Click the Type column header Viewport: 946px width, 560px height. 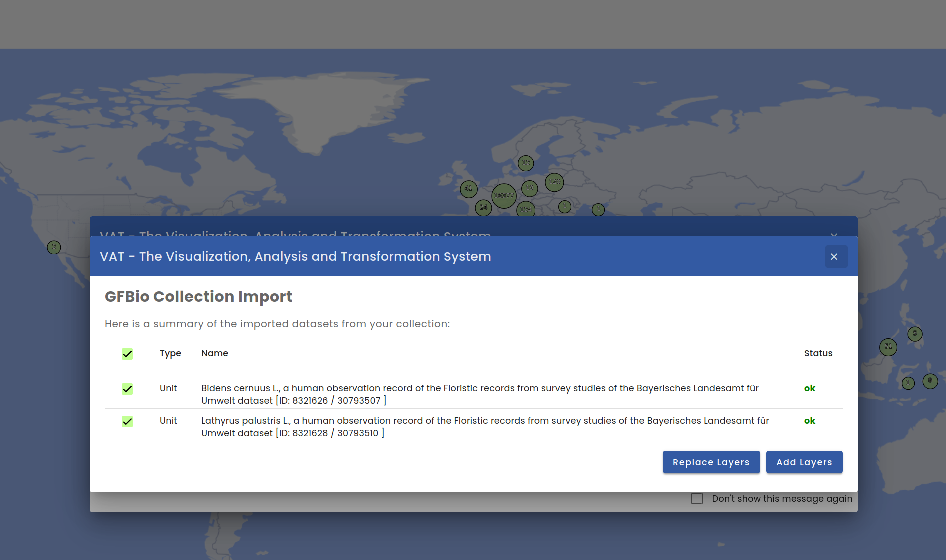pos(170,353)
